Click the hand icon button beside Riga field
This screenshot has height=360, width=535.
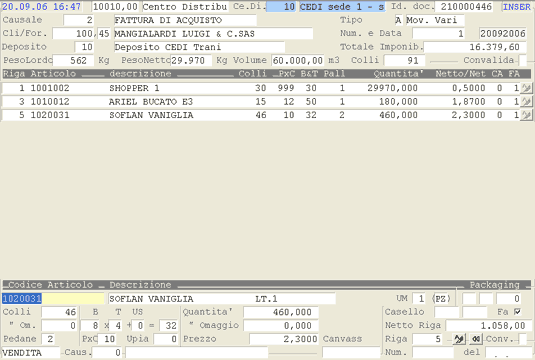point(459,339)
